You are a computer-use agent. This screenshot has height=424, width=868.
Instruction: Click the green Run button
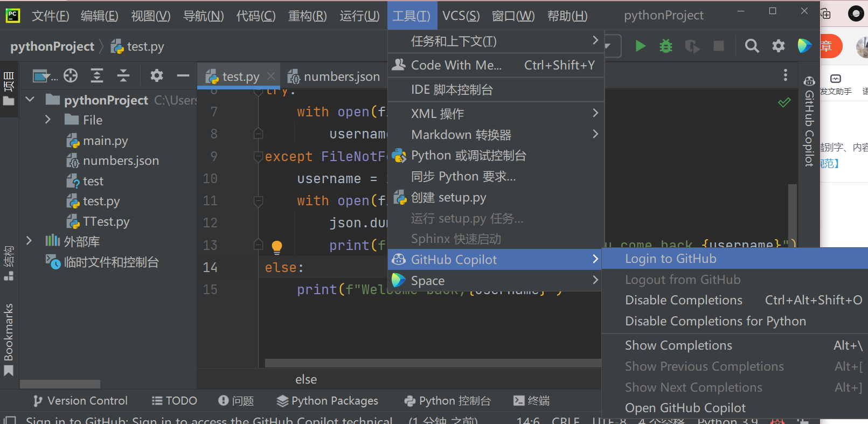click(x=640, y=46)
